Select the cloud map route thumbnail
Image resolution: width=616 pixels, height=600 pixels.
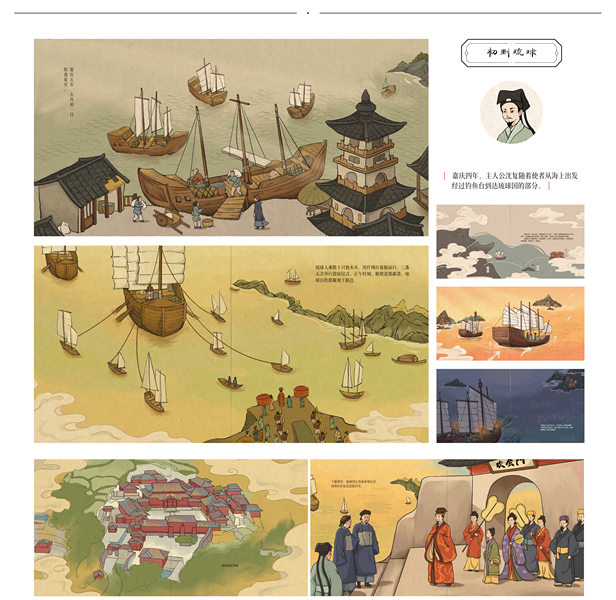click(510, 241)
